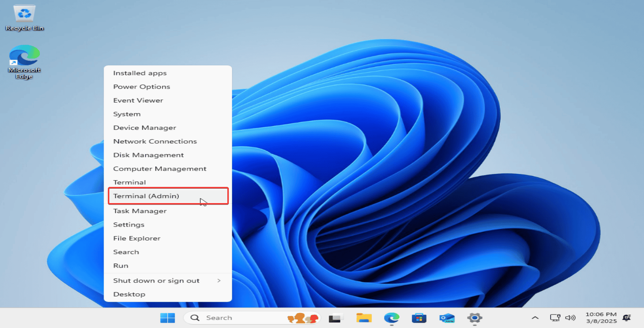Viewport: 644px width, 328px height.
Task: Click the volume speaker icon
Action: (x=570, y=318)
